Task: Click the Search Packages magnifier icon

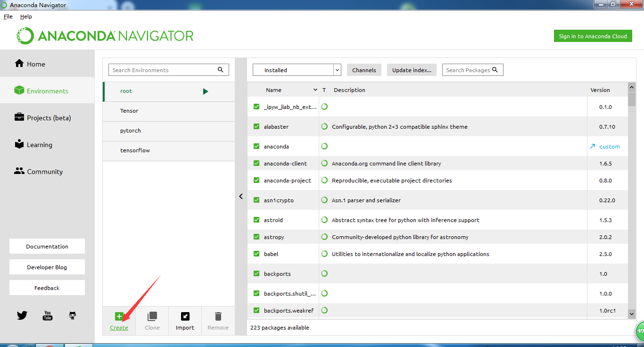Action: click(x=495, y=70)
